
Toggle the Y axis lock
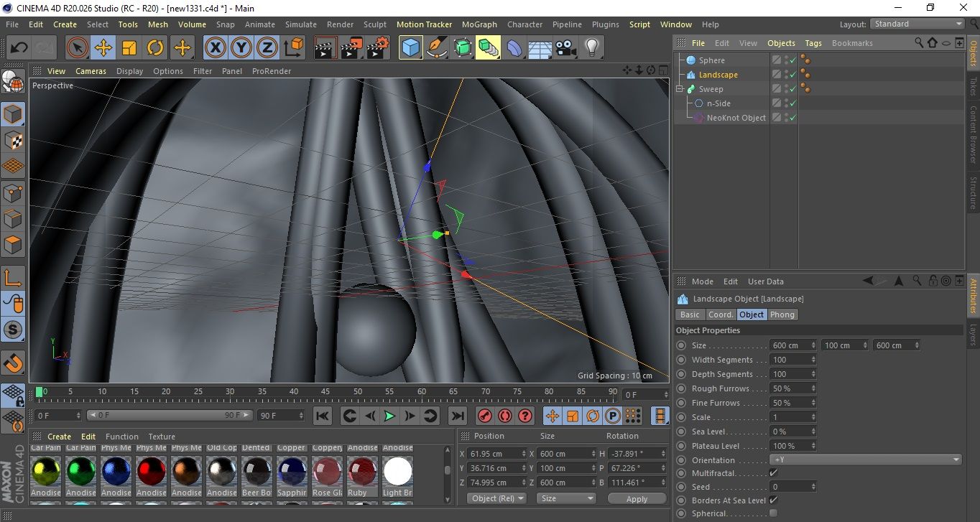[x=241, y=48]
